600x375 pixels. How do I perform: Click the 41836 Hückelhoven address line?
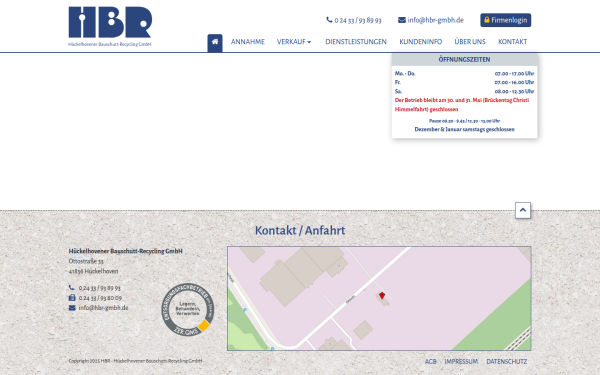pyautogui.click(x=93, y=271)
